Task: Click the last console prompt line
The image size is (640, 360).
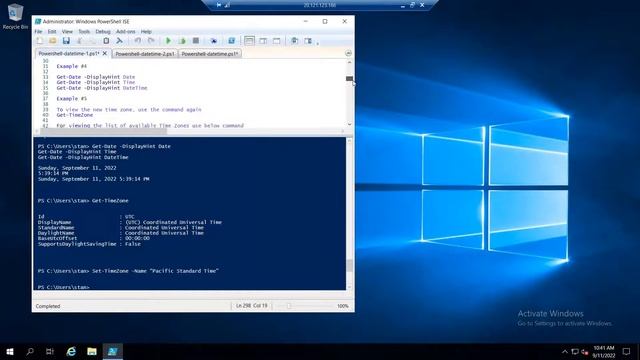Action: (x=63, y=287)
